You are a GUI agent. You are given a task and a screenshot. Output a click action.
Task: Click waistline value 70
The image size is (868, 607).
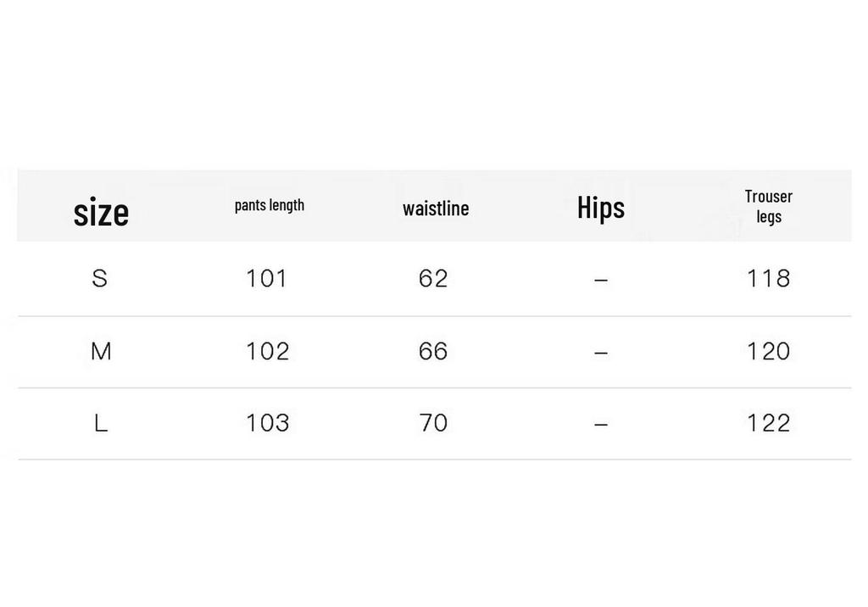click(433, 423)
